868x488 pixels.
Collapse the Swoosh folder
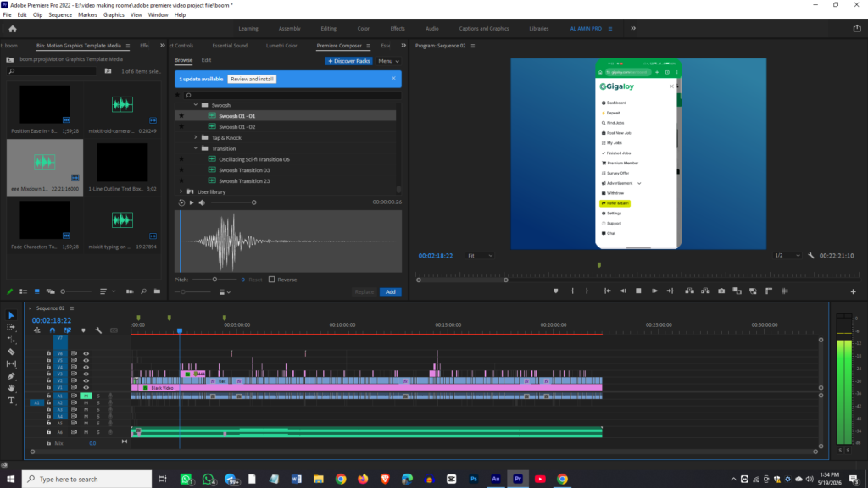(196, 105)
